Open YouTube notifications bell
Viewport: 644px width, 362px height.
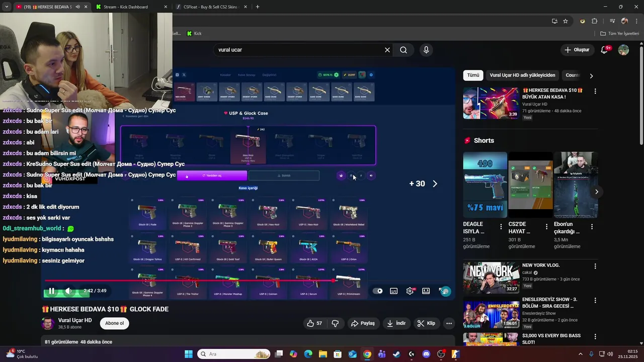[605, 50]
